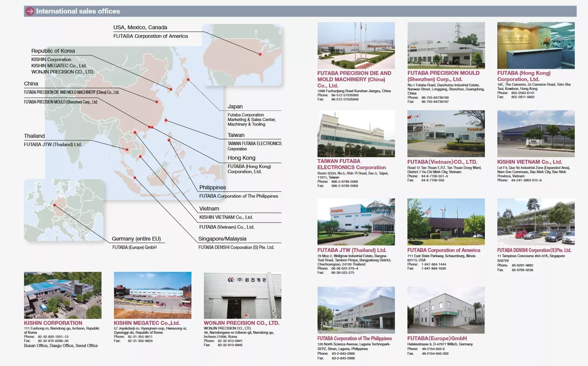Select the FUTABA (Vietnam)CO., LTD. heading
The width and height of the screenshot is (588, 366).
pyautogui.click(x=442, y=162)
